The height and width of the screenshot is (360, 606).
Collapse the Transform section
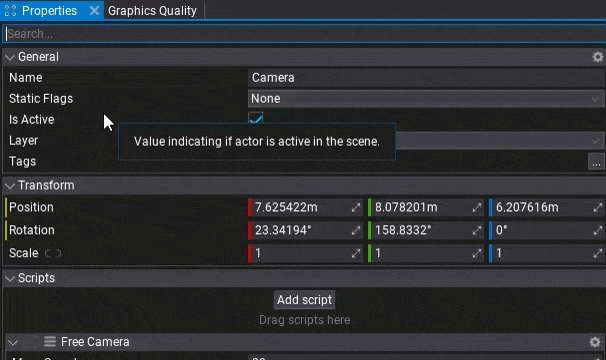pyautogui.click(x=10, y=186)
